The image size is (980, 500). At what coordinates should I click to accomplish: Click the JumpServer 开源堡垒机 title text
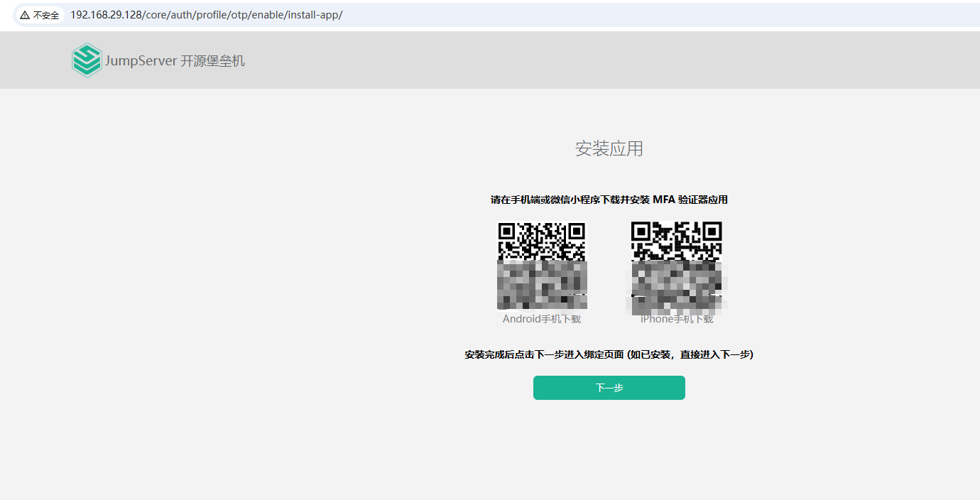[x=175, y=61]
